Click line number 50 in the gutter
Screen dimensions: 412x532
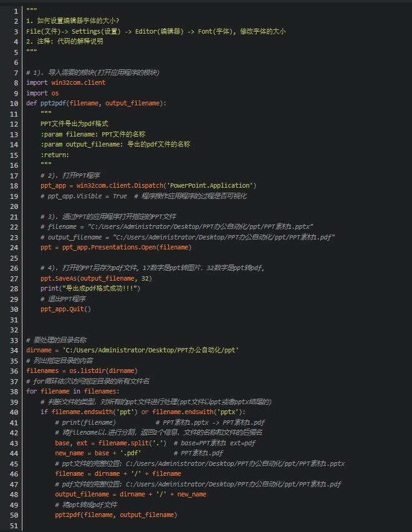click(x=12, y=515)
